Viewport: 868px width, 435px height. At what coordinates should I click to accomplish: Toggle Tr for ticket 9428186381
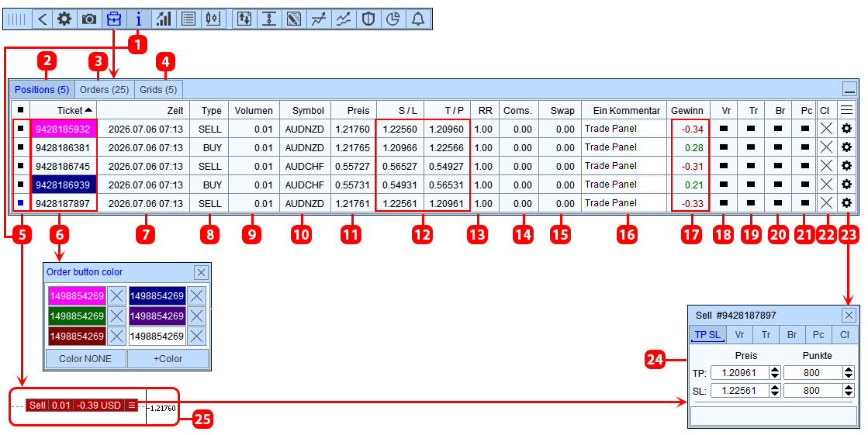[751, 147]
